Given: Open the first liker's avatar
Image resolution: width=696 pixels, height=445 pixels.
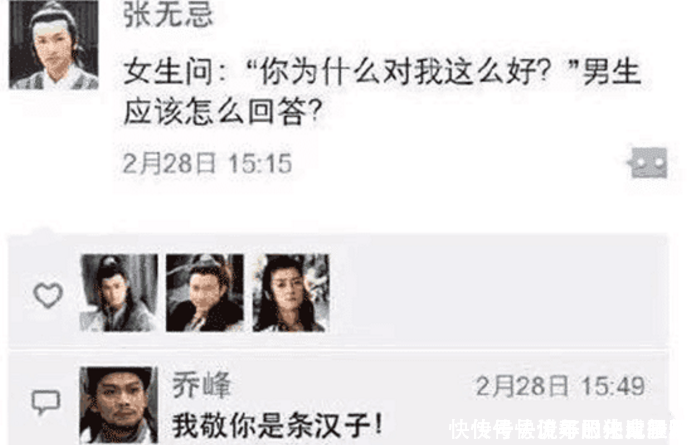Looking at the screenshot, I should [x=119, y=293].
